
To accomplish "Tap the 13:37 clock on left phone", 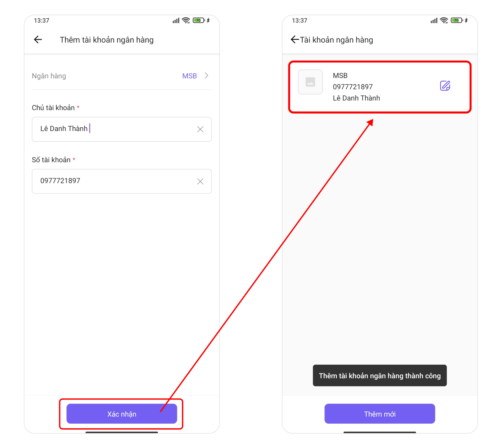I will [41, 20].
